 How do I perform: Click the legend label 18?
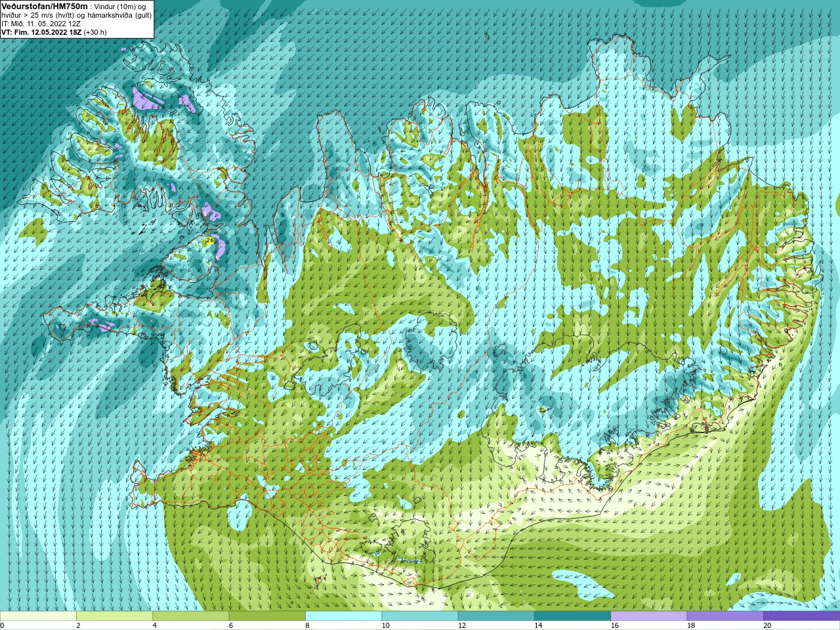point(691,625)
